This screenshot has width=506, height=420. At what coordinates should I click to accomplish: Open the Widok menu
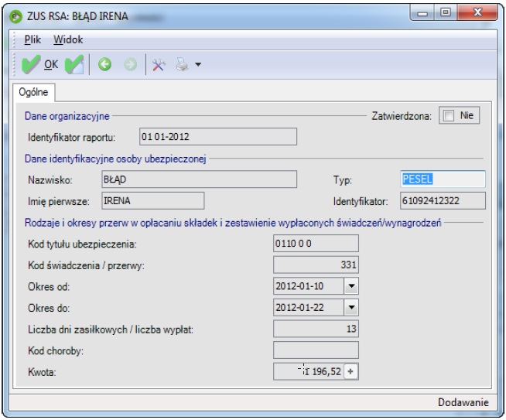pyautogui.click(x=68, y=39)
